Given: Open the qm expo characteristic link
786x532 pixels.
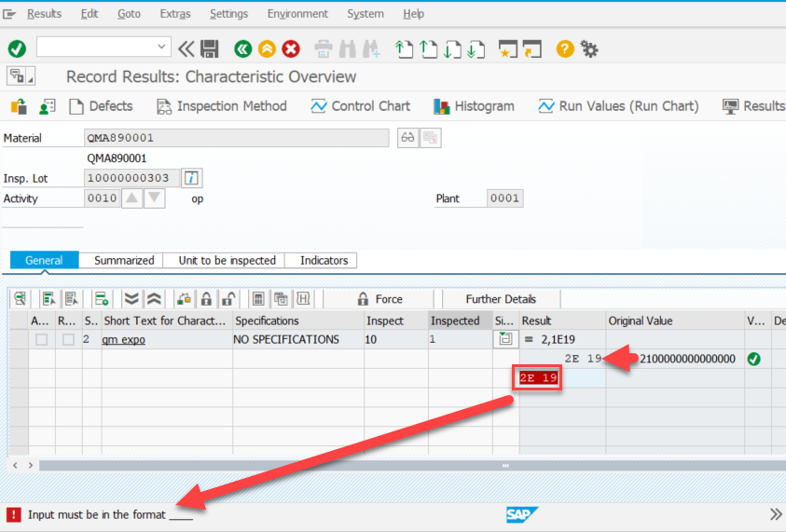Looking at the screenshot, I should click(123, 340).
